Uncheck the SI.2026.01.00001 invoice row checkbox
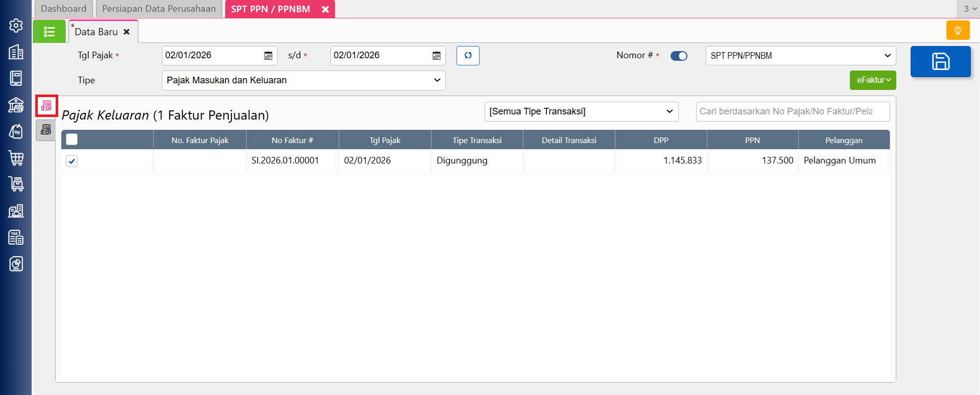This screenshot has height=395, width=980. click(72, 161)
